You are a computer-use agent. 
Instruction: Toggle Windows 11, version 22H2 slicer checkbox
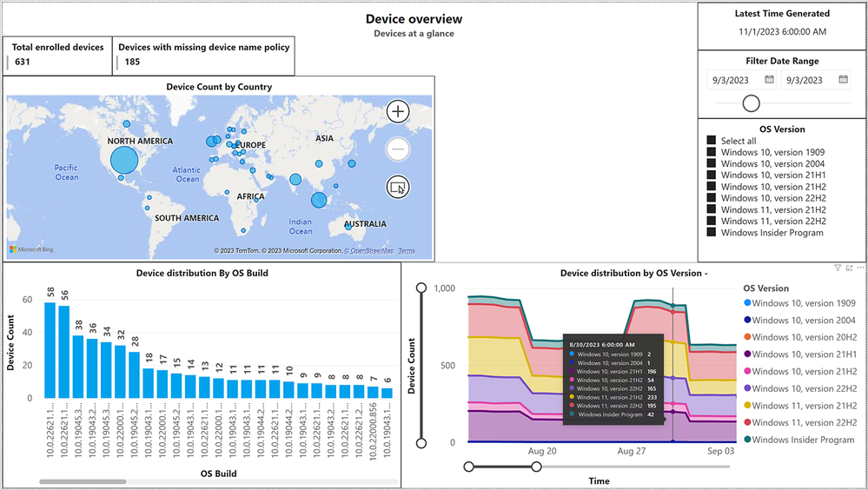pos(712,221)
